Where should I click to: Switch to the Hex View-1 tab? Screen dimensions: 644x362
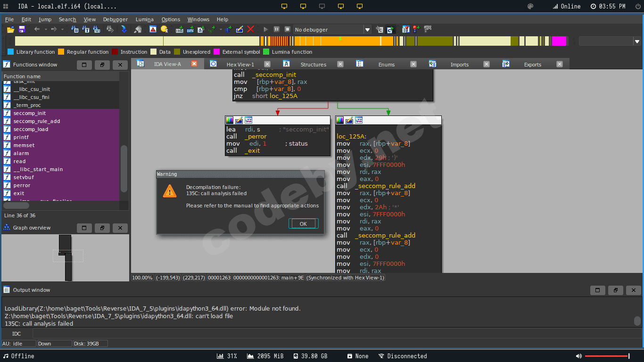tap(240, 65)
